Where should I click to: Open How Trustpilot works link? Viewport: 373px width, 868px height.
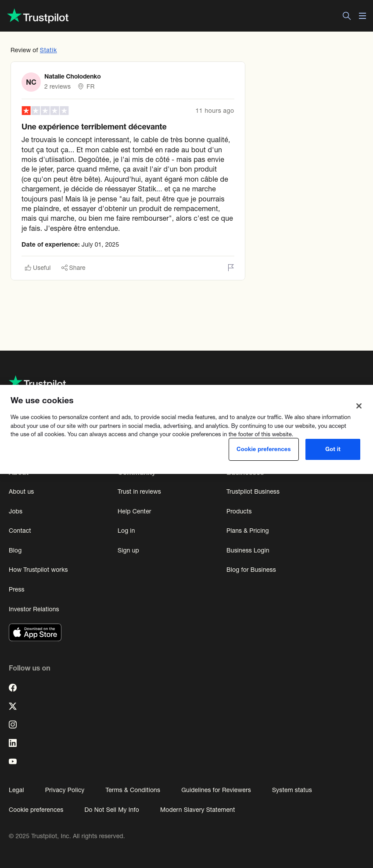pyautogui.click(x=38, y=570)
